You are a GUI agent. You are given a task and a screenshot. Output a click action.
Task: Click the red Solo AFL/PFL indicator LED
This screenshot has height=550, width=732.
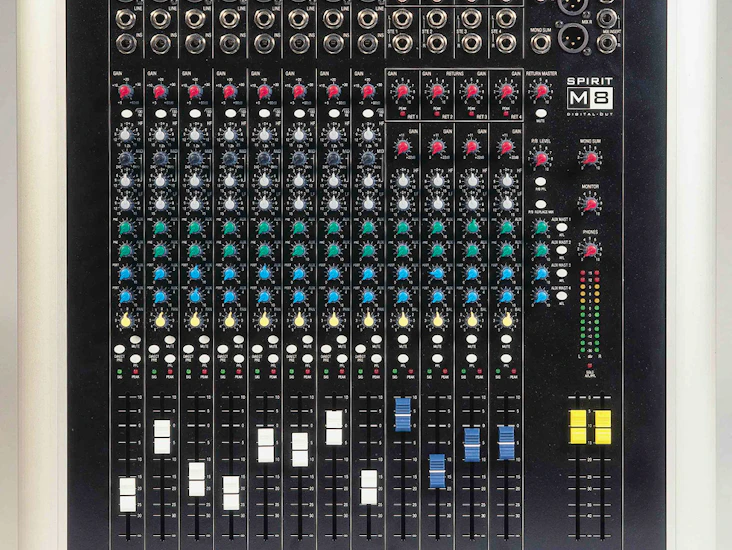click(590, 365)
